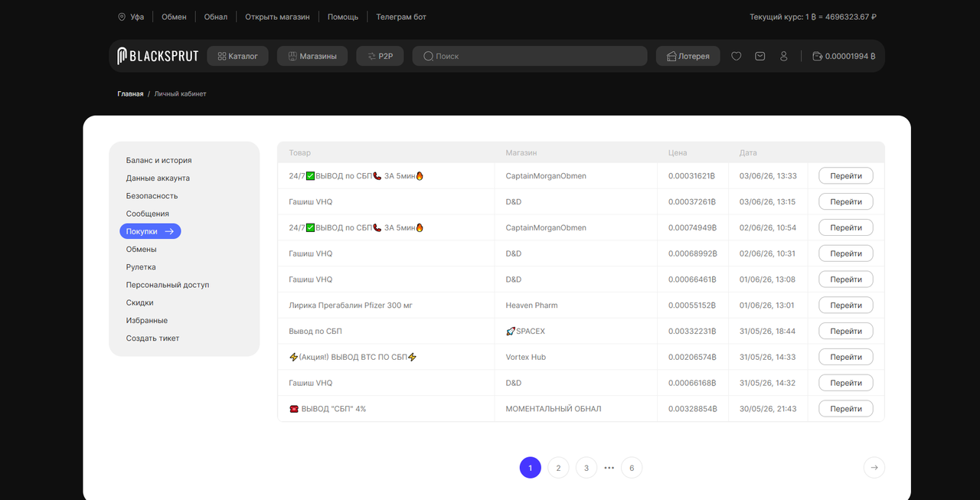Go to page 6 in the pagination

(x=632, y=468)
